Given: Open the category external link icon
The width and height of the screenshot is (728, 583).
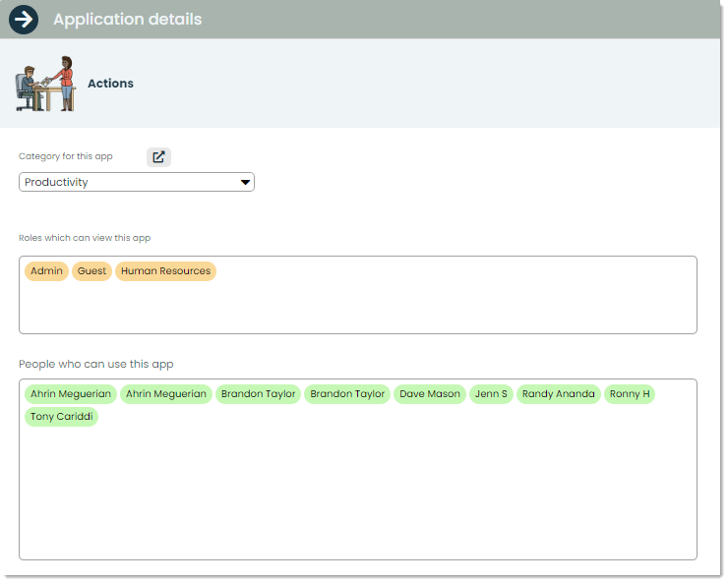Looking at the screenshot, I should coord(158,156).
